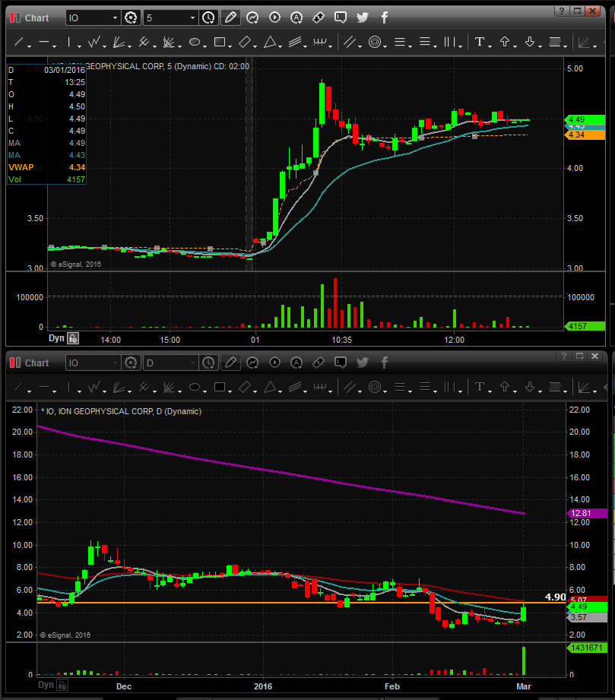The image size is (615, 700).
Task: Share the top chart on Twitter
Action: click(362, 17)
